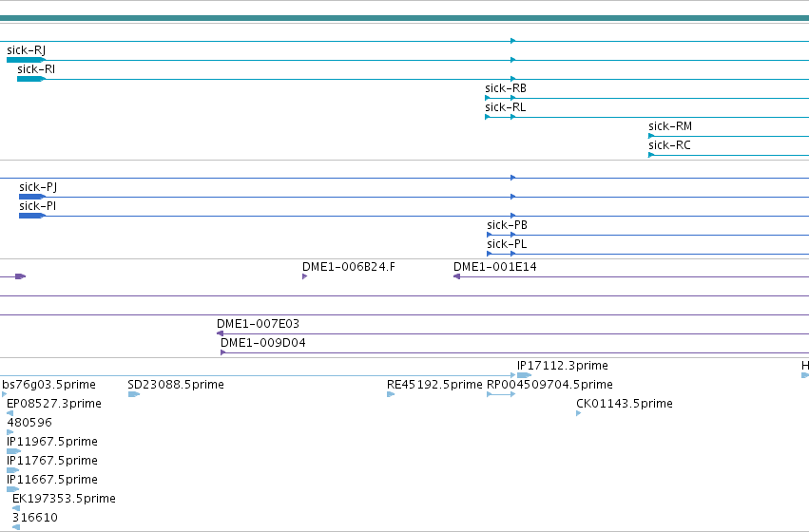Click the sick-PJ coding block glyph

[x=32, y=197]
